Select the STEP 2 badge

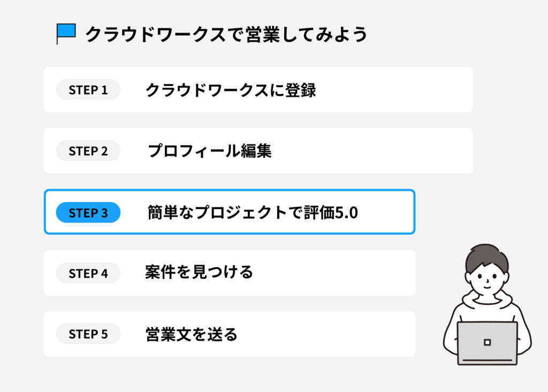88,151
